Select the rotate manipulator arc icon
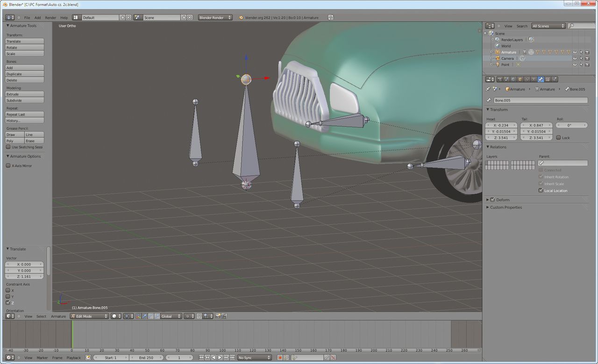 [x=150, y=316]
